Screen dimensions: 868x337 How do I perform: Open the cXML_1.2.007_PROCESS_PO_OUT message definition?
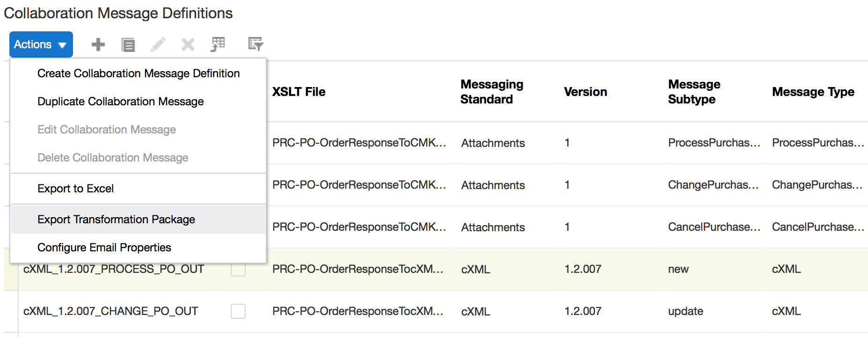click(x=114, y=269)
